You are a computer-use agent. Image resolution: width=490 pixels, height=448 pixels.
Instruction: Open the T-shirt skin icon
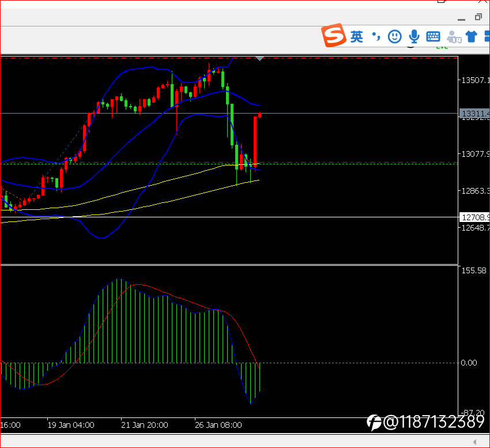tap(471, 36)
